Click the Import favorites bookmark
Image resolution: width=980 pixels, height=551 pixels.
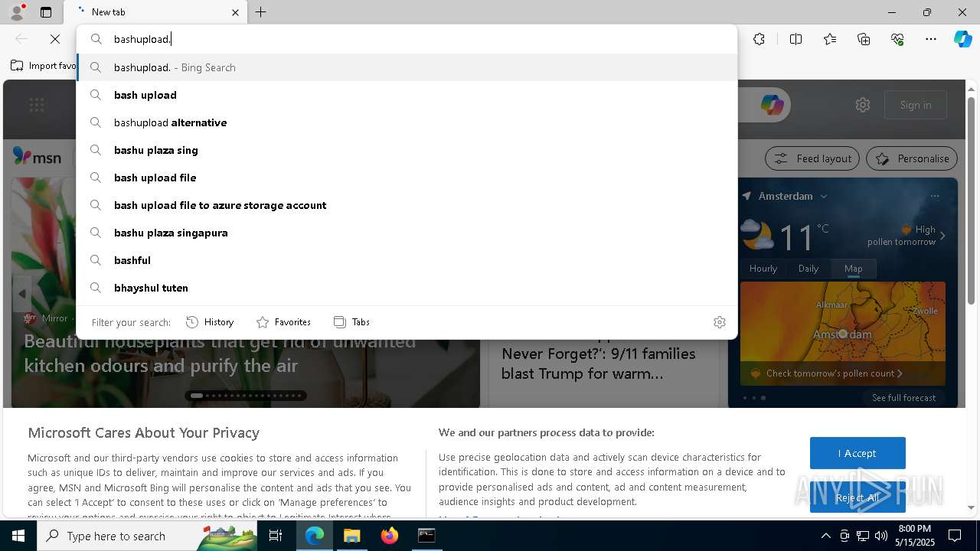[x=44, y=66]
